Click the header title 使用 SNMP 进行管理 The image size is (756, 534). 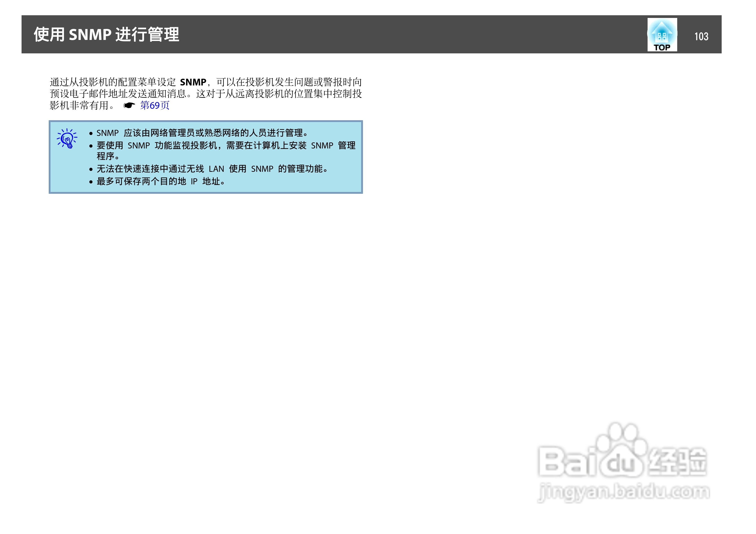point(106,35)
